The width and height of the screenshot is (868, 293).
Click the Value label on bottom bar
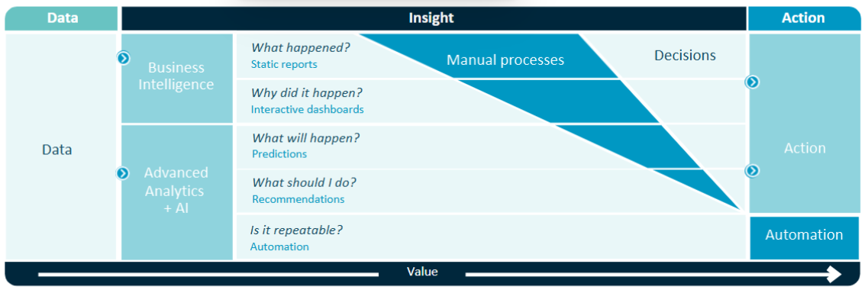coord(422,272)
